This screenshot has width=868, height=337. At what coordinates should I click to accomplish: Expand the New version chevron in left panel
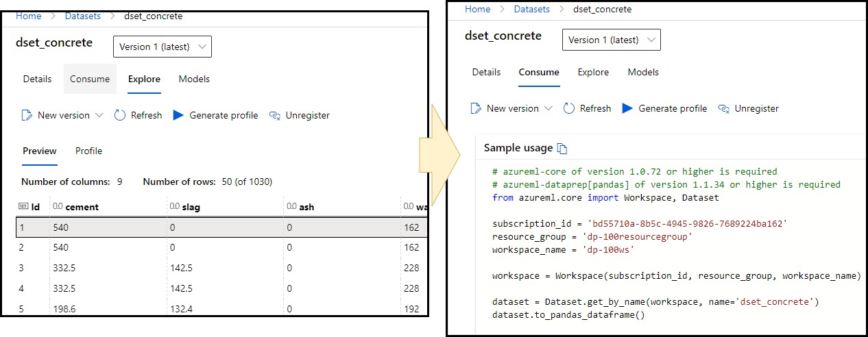click(99, 115)
